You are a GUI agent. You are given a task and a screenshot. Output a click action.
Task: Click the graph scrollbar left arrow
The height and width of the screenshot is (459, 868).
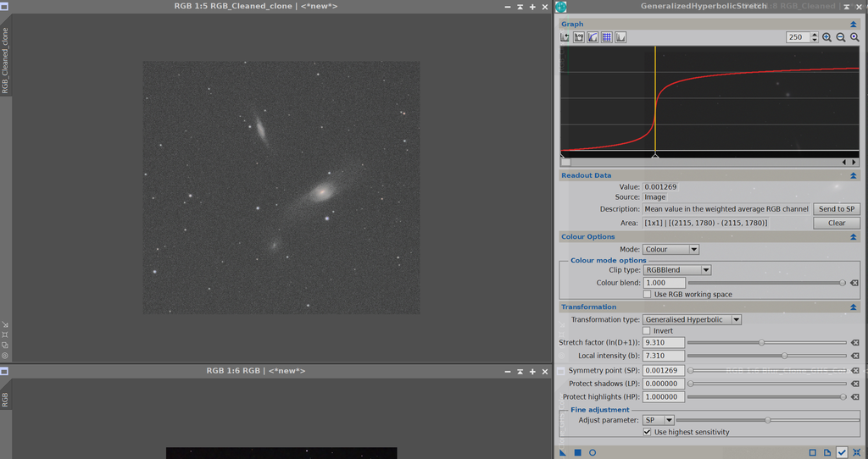[x=844, y=162]
